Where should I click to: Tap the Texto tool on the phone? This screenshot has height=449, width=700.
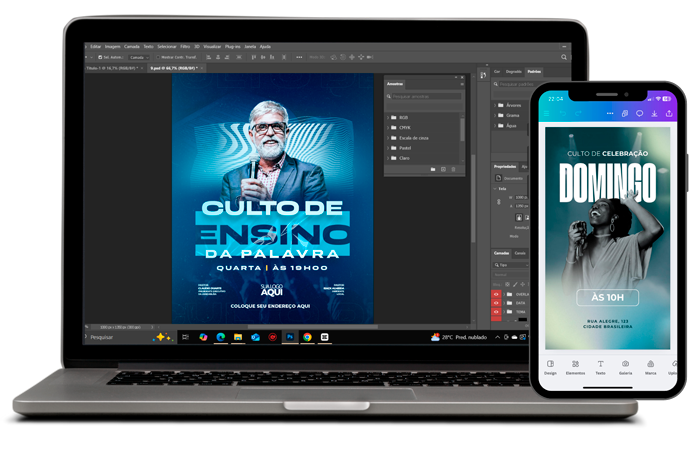pos(600,367)
